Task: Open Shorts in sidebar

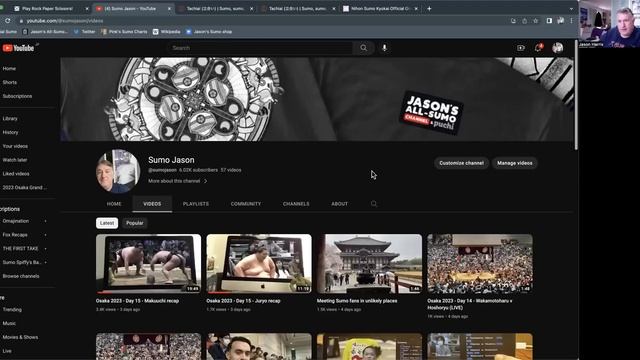Action: 10,82
